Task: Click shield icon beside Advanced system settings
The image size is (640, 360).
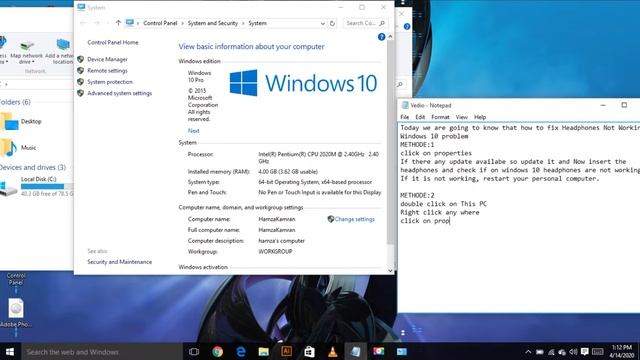Action: point(80,93)
